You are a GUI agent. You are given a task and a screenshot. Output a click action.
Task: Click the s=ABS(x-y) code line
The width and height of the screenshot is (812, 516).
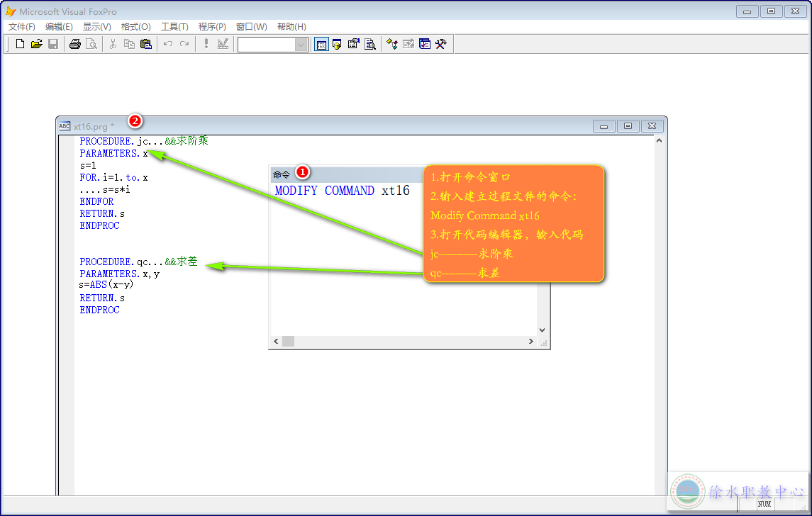(106, 285)
